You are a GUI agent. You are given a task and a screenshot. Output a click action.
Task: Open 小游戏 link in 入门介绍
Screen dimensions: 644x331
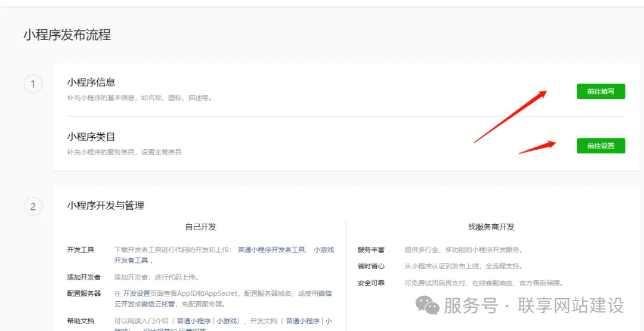[227, 321]
